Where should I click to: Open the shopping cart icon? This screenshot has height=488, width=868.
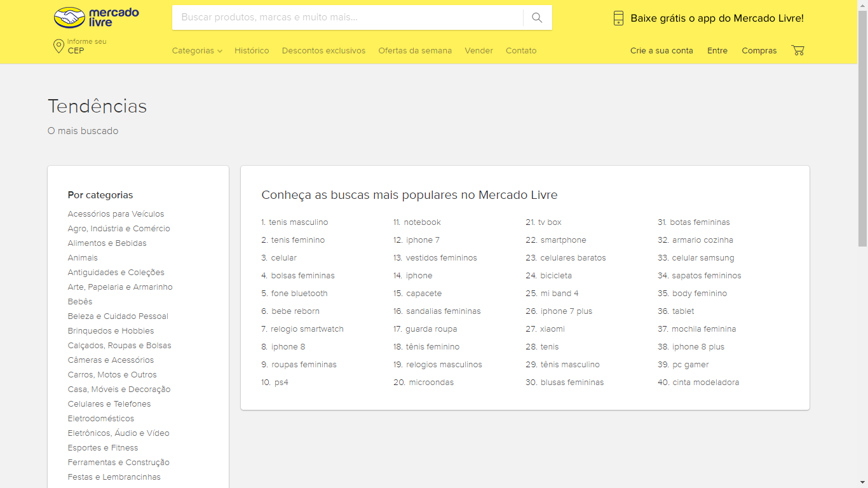coord(797,50)
